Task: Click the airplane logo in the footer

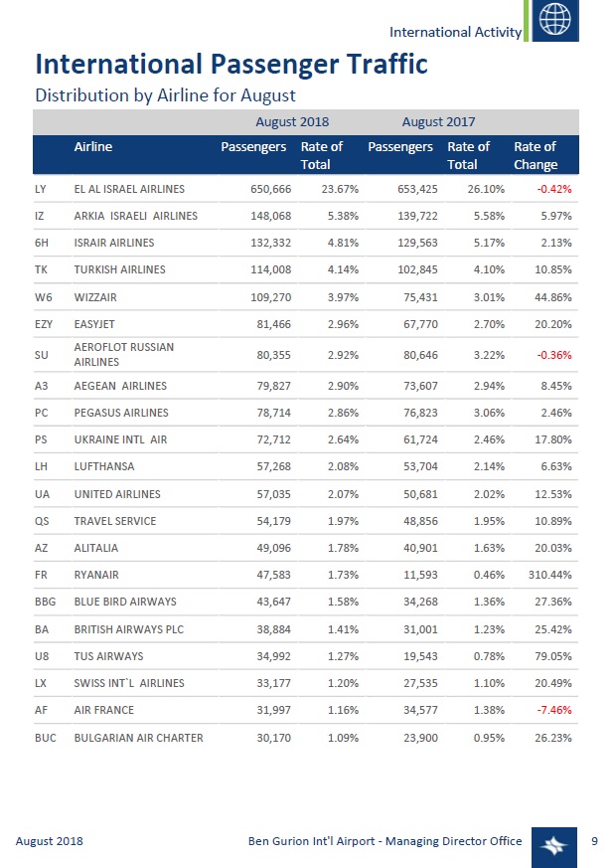Action: pos(552,843)
